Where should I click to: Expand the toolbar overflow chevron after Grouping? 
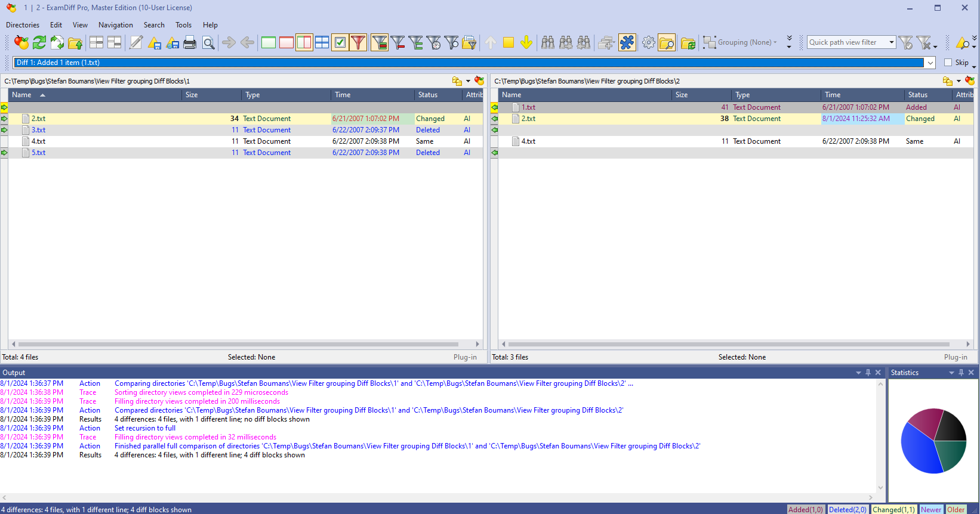tap(789, 42)
